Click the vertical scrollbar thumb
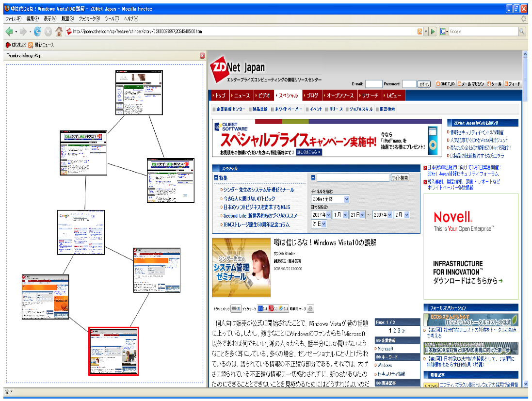Screen dimensions: 532x401 tap(525, 79)
